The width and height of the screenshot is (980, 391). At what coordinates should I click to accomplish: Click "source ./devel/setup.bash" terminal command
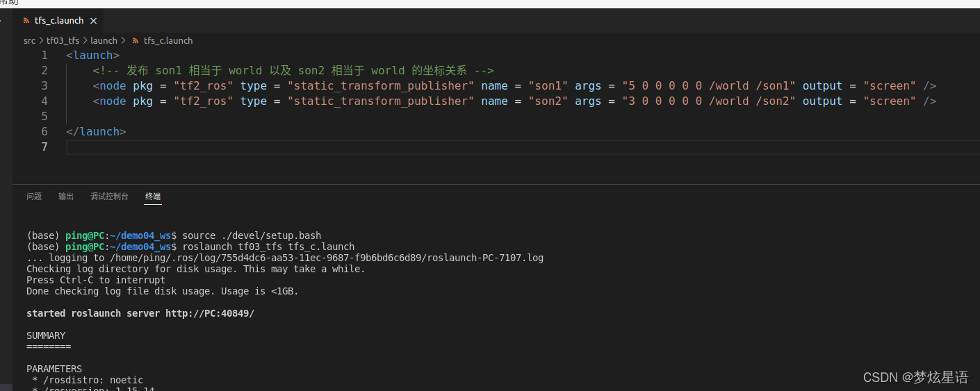coord(252,235)
